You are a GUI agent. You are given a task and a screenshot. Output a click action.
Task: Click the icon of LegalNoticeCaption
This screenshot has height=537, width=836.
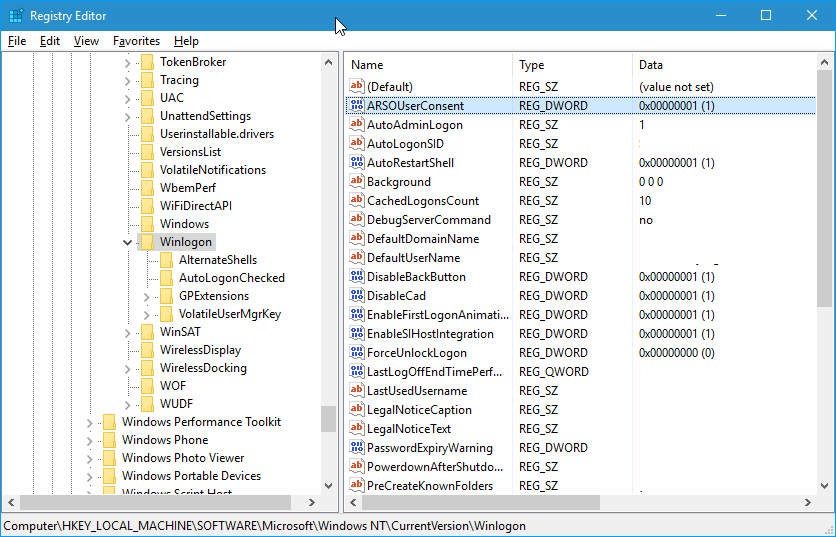pyautogui.click(x=357, y=410)
